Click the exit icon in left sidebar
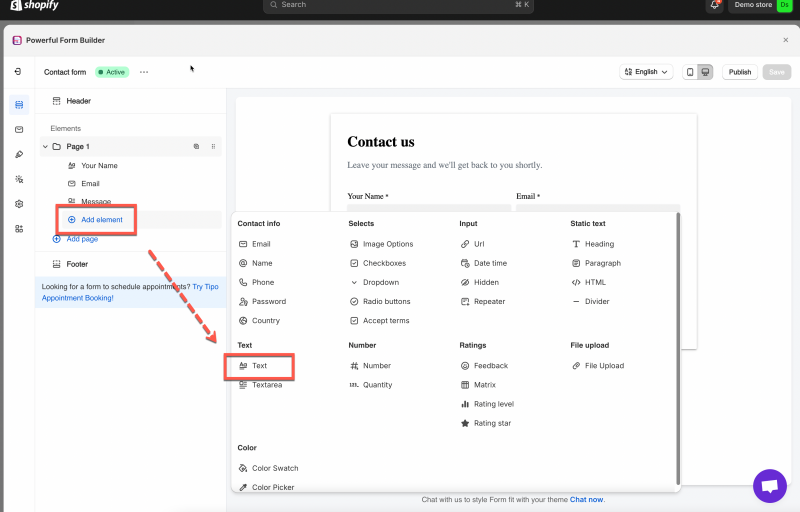This screenshot has height=512, width=800. click(18, 72)
